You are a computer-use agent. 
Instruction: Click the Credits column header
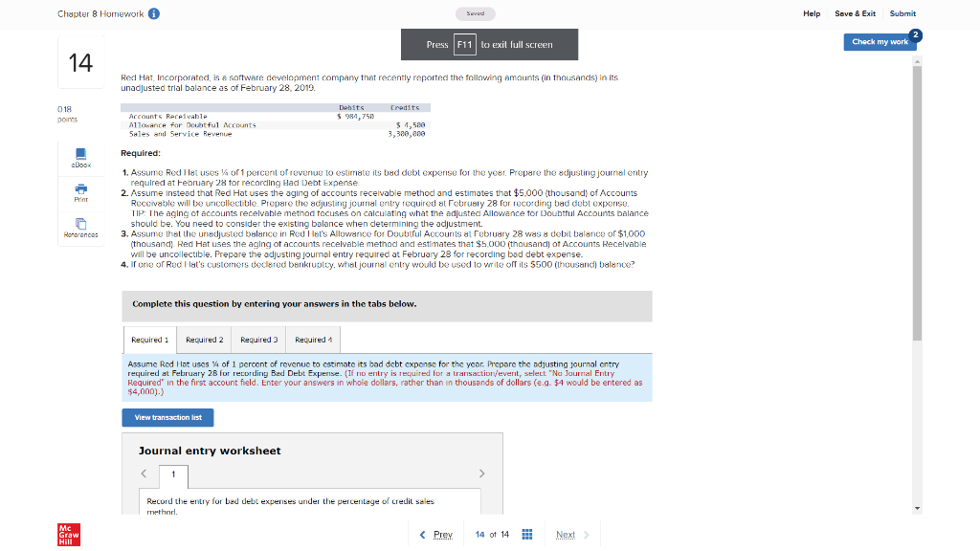[405, 107]
